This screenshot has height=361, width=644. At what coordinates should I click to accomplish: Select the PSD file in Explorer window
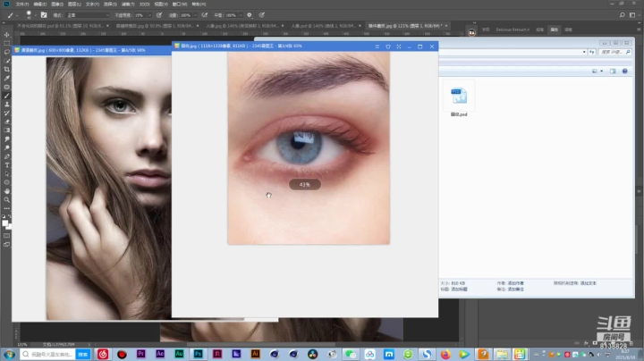pos(459,99)
